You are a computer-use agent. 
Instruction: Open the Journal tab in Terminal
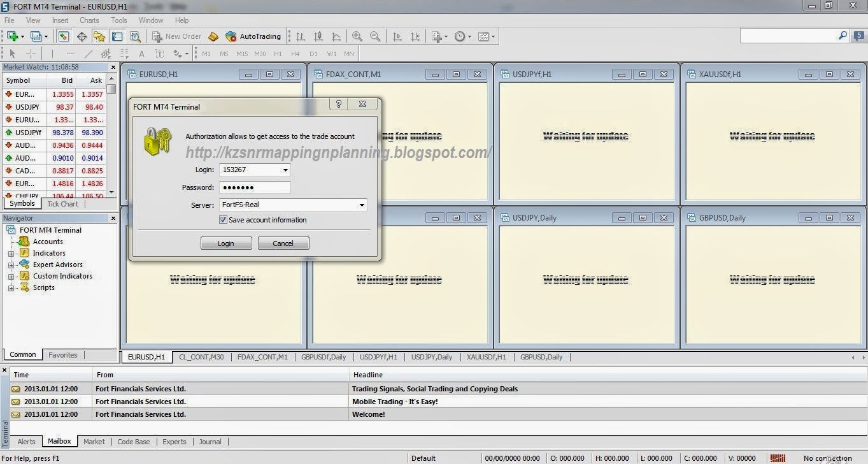[x=210, y=442]
